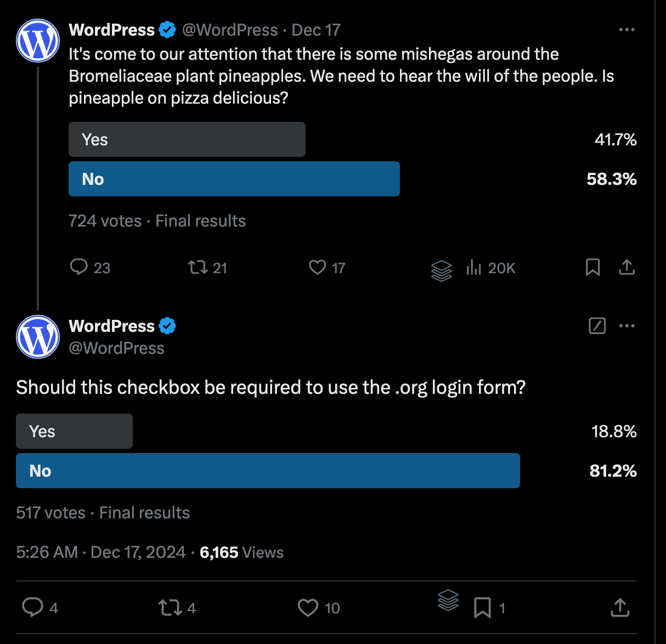The height and width of the screenshot is (644, 666).
Task: Open the more options menu on first tweet
Action: coord(627,30)
